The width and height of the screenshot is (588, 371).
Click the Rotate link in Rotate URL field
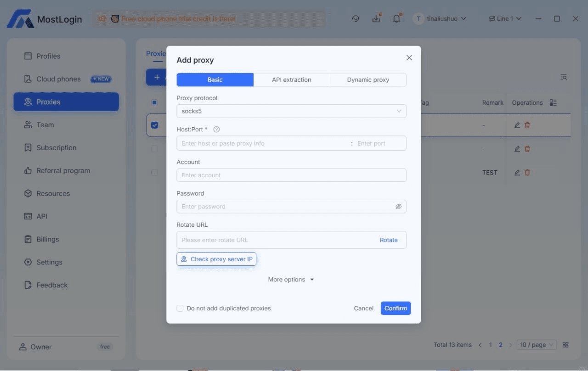[389, 240]
